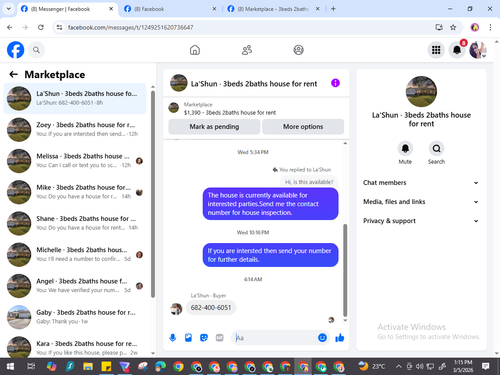Click the More options button
This screenshot has width=500, height=375.
(303, 127)
